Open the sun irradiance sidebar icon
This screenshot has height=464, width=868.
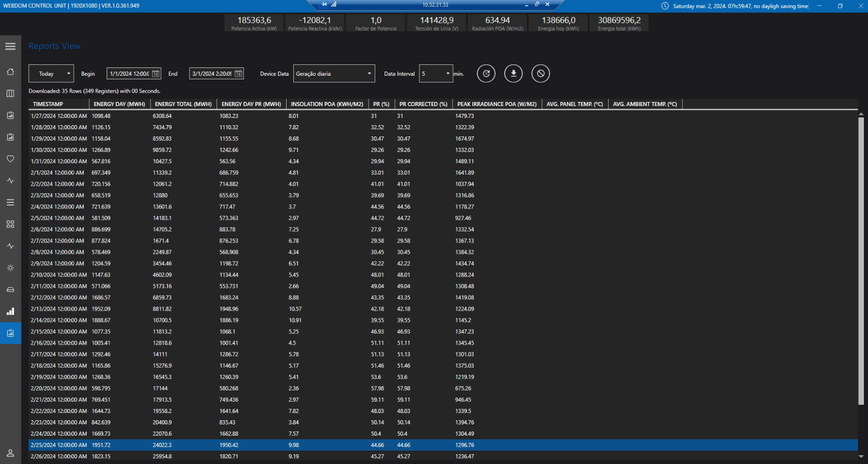tap(10, 268)
